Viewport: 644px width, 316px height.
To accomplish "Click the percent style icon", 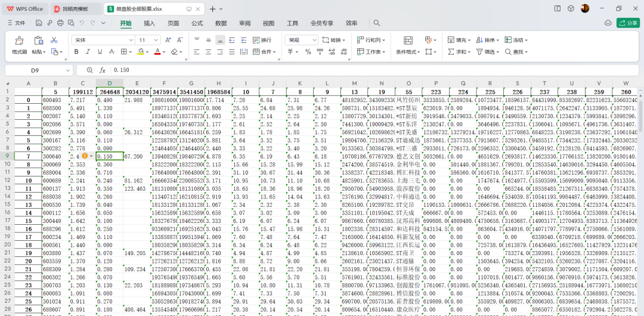I will point(308,52).
